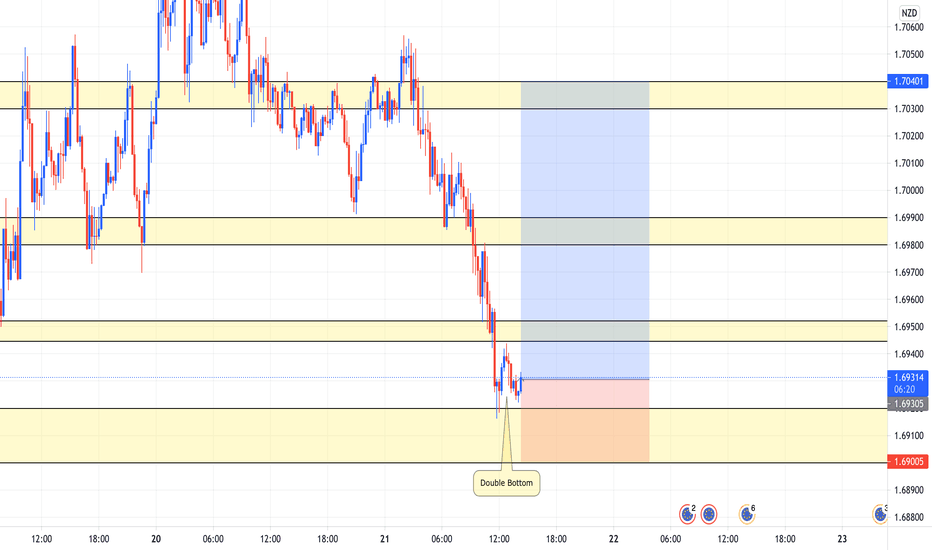Open the red-ringed EU event icon without a number

[x=709, y=514]
